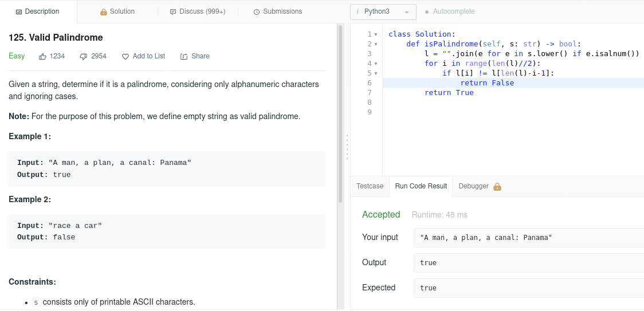Open the Python3 language dropdown
The height and width of the screenshot is (311, 644).
coord(383,12)
